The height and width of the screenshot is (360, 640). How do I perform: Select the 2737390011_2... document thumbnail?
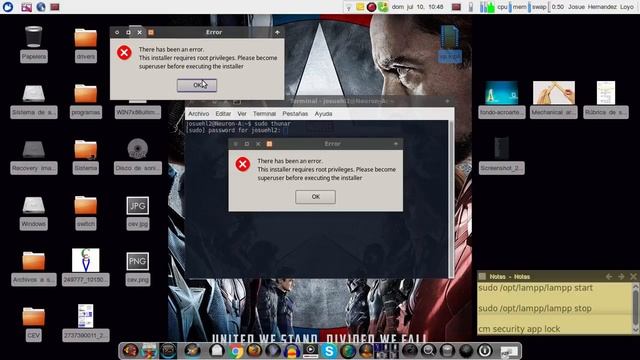coord(86,316)
